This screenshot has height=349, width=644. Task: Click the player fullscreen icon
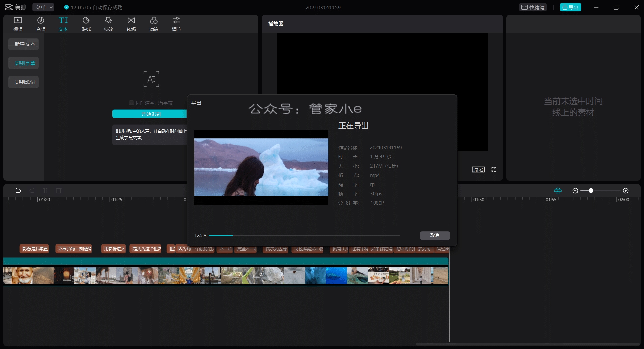(494, 170)
